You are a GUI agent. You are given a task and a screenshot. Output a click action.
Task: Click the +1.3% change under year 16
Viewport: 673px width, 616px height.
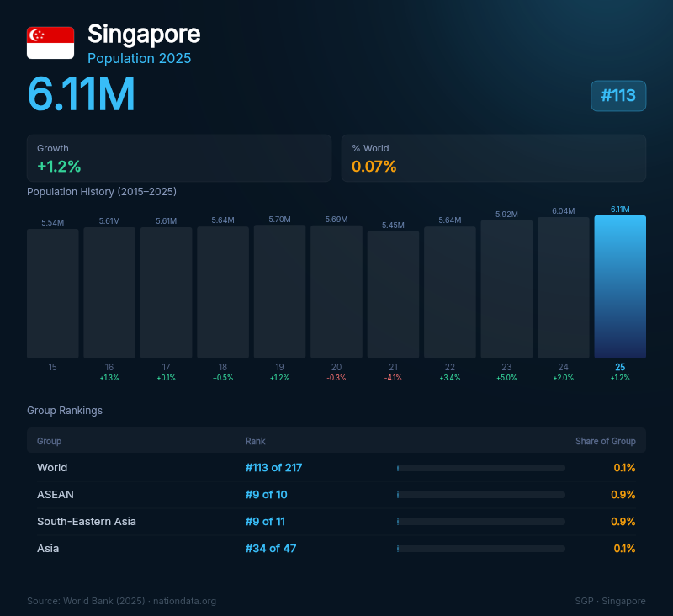point(109,378)
